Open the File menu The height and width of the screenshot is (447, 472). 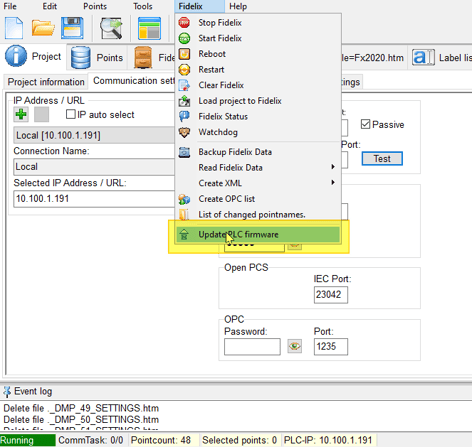click(10, 6)
